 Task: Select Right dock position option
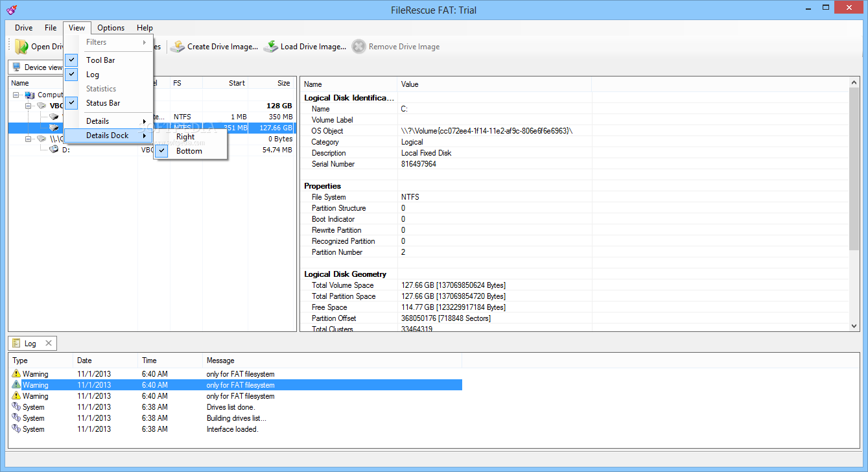[191, 137]
